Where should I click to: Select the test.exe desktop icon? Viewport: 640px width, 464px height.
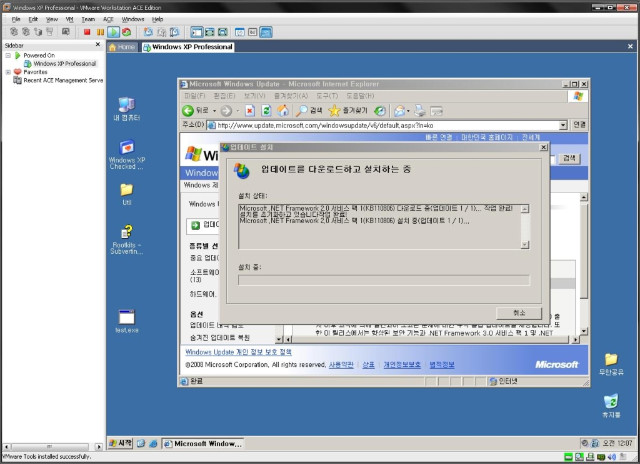[127, 321]
